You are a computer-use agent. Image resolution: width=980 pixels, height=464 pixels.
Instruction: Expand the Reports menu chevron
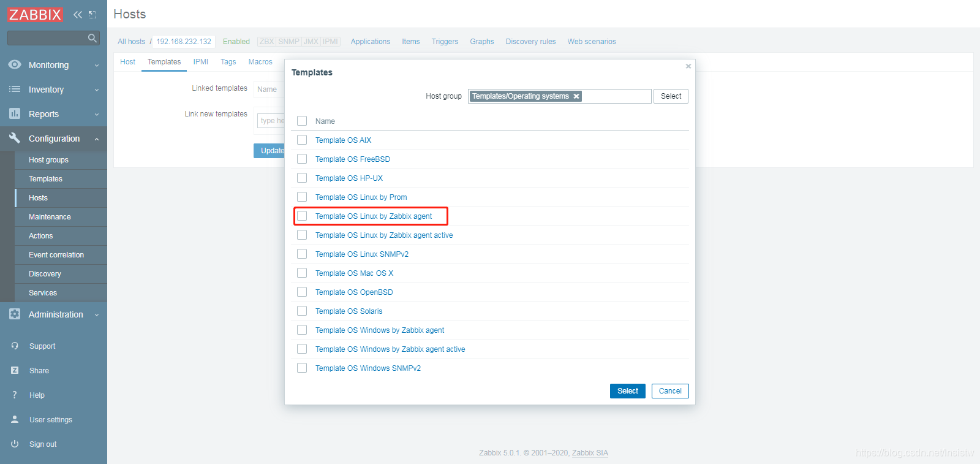pos(97,114)
